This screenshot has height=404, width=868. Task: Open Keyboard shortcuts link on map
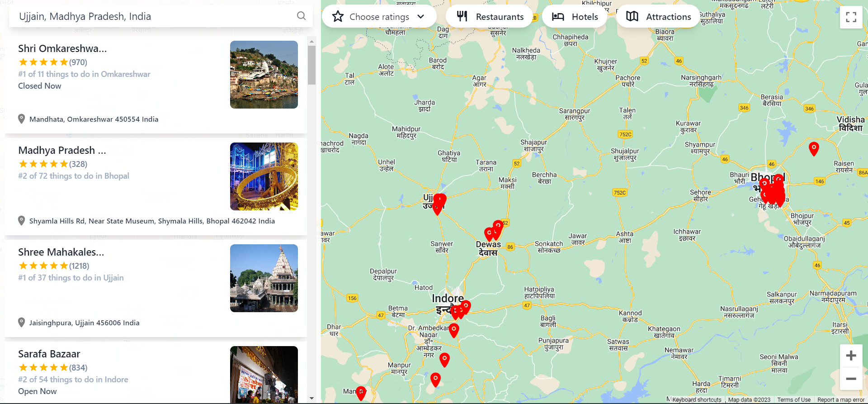coord(697,400)
